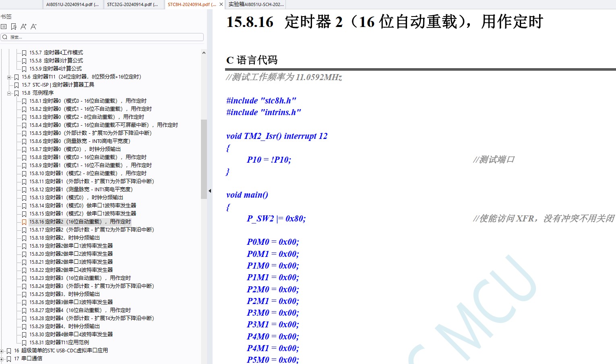This screenshot has height=364, width=616.
Task: Click the bookmark icon beside 15.8.23 定时器3
Action: pyautogui.click(x=24, y=278)
